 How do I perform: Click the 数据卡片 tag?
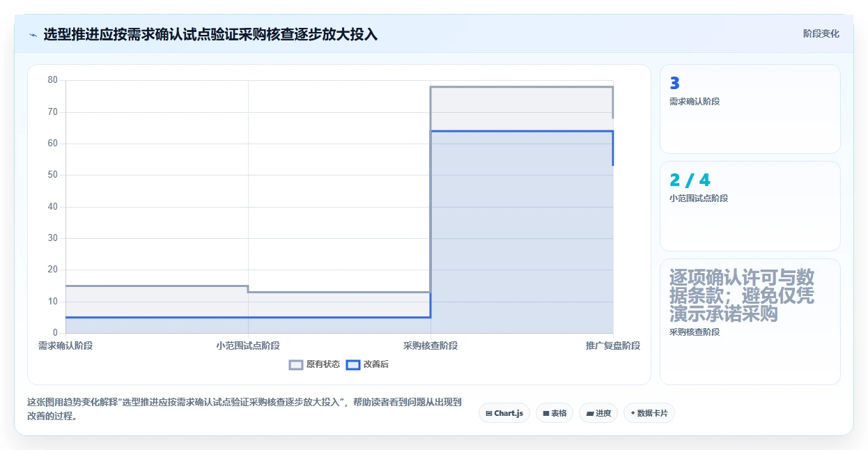tap(649, 413)
